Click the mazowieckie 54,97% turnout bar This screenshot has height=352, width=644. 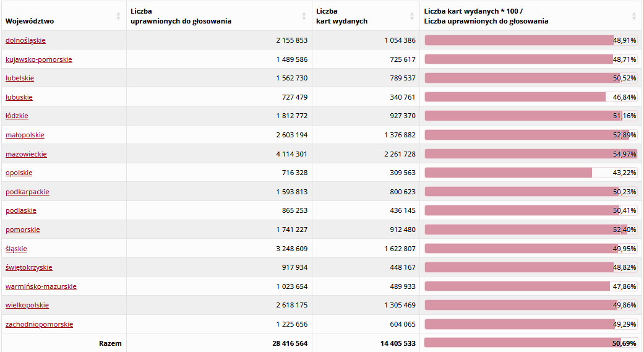point(531,154)
